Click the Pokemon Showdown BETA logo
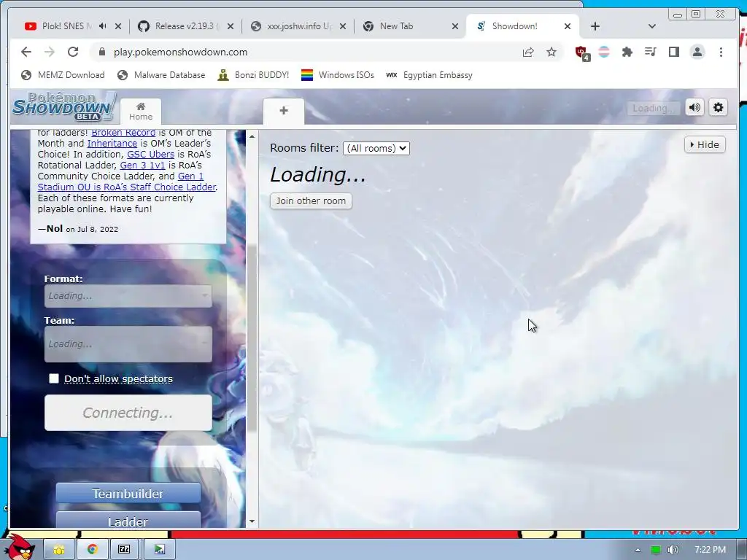The height and width of the screenshot is (560, 747). pyautogui.click(x=63, y=106)
